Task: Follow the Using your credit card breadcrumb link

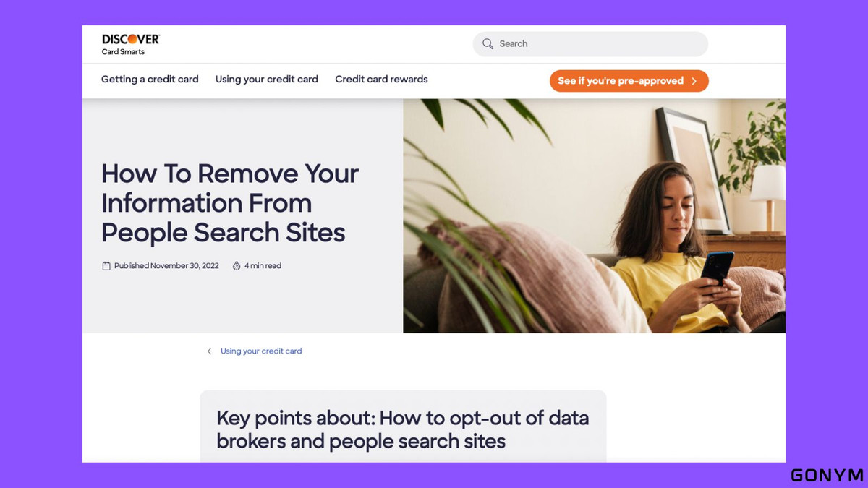Action: click(261, 351)
